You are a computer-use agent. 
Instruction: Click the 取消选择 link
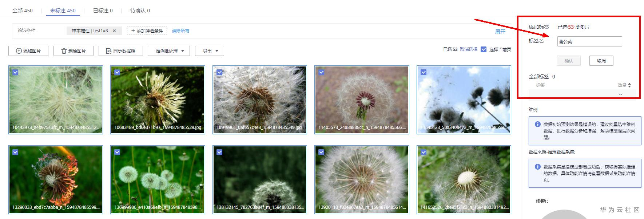pos(469,49)
